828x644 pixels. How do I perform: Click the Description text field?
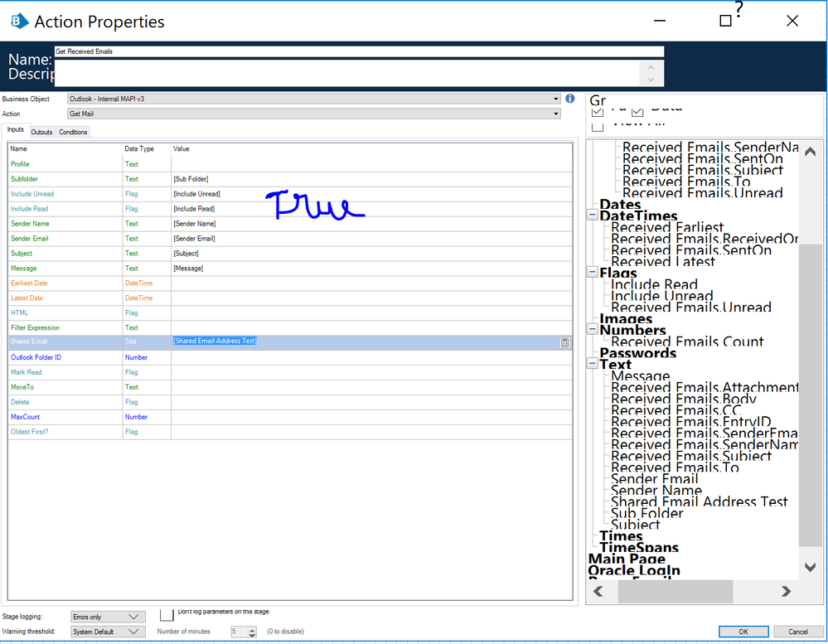tap(346, 73)
